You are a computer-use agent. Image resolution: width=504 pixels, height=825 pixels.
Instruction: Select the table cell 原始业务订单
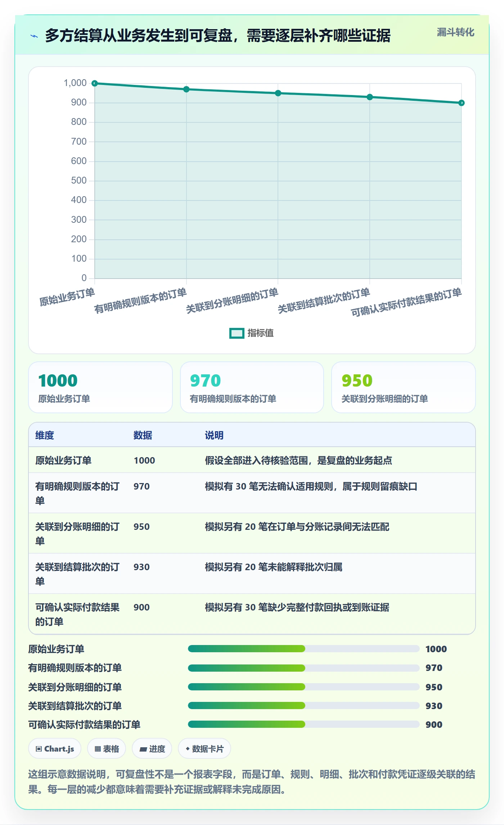pos(63,461)
